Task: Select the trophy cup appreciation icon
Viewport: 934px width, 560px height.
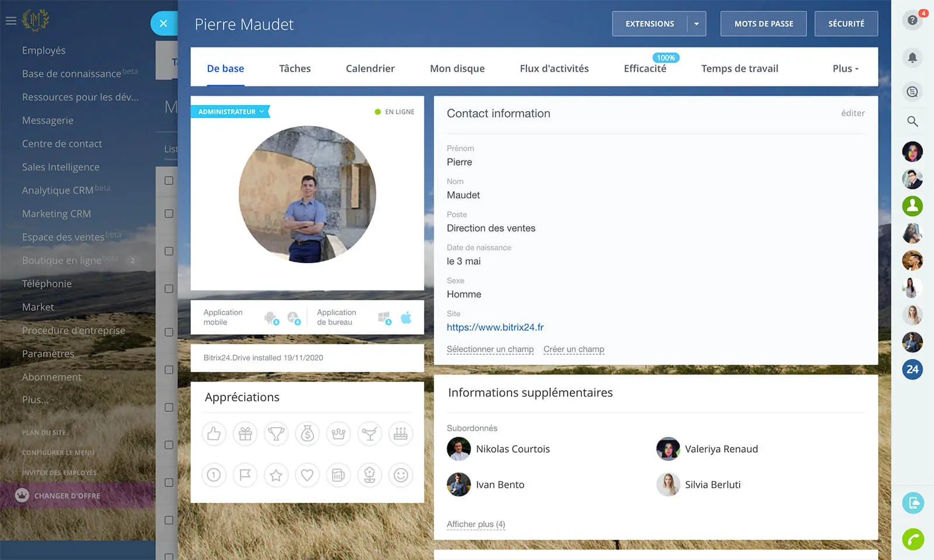Action: click(x=276, y=434)
